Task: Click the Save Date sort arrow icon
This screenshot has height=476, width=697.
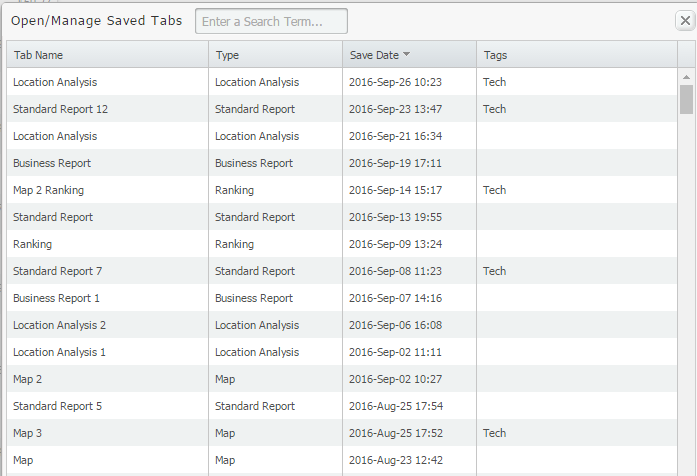Action: (406, 55)
